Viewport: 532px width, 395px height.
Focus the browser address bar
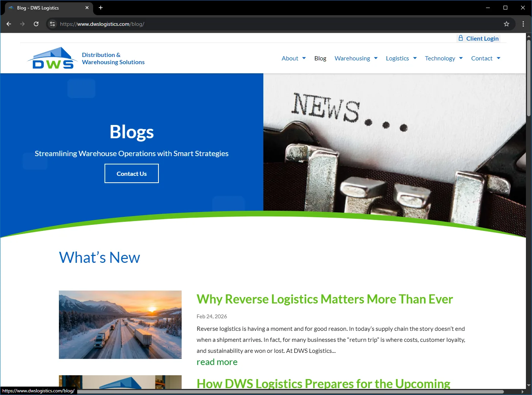pyautogui.click(x=280, y=24)
